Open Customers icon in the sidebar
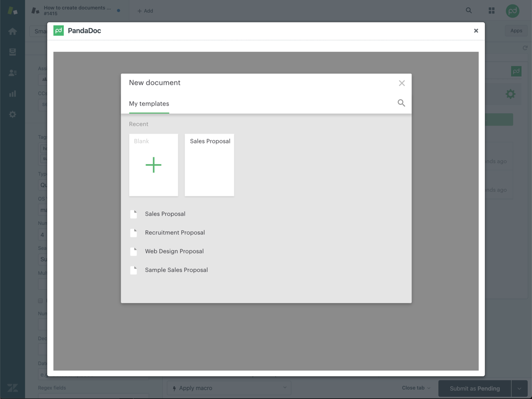 (12, 73)
